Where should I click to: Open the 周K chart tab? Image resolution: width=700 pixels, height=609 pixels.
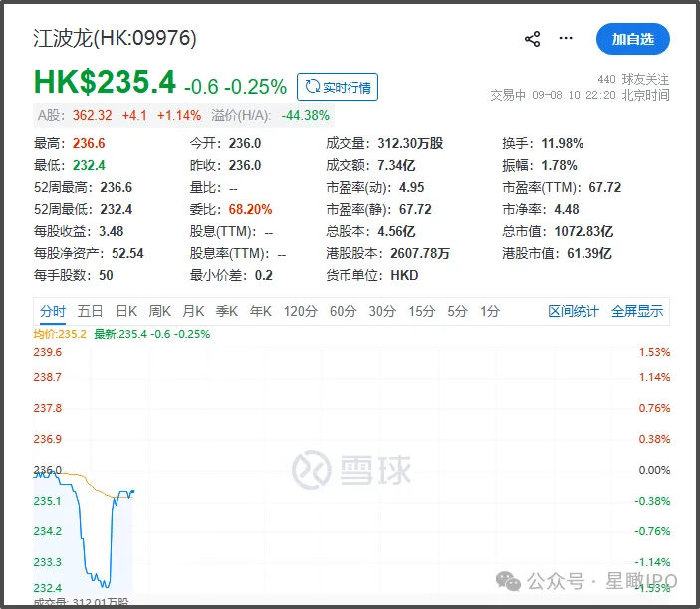(160, 311)
